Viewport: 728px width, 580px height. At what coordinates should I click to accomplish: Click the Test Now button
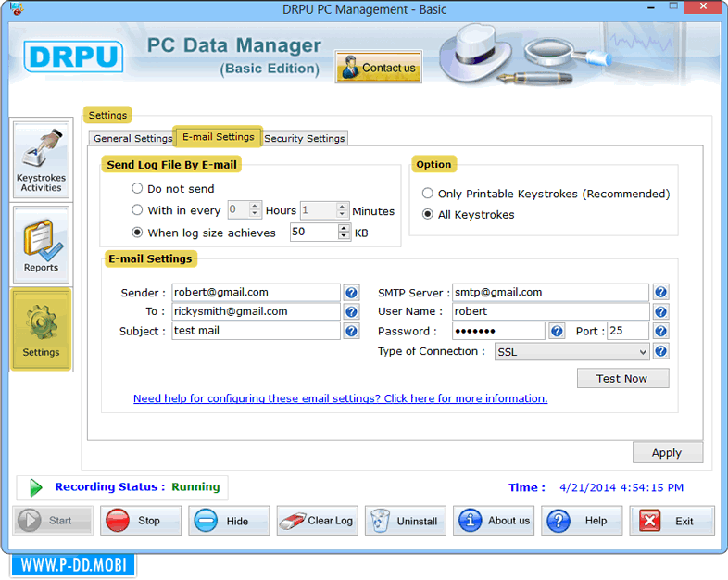pos(622,378)
